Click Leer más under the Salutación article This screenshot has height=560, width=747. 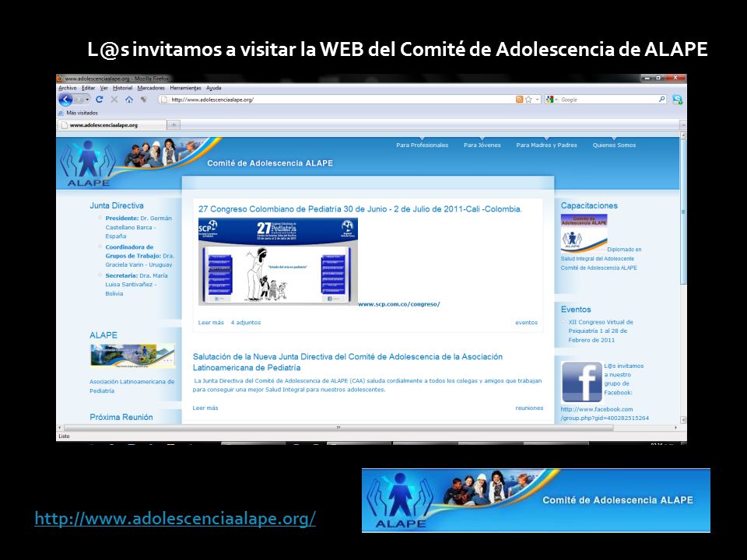205,408
